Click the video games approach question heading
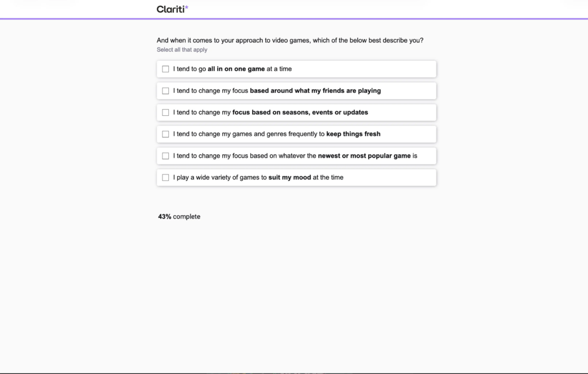The width and height of the screenshot is (588, 374). (x=290, y=40)
